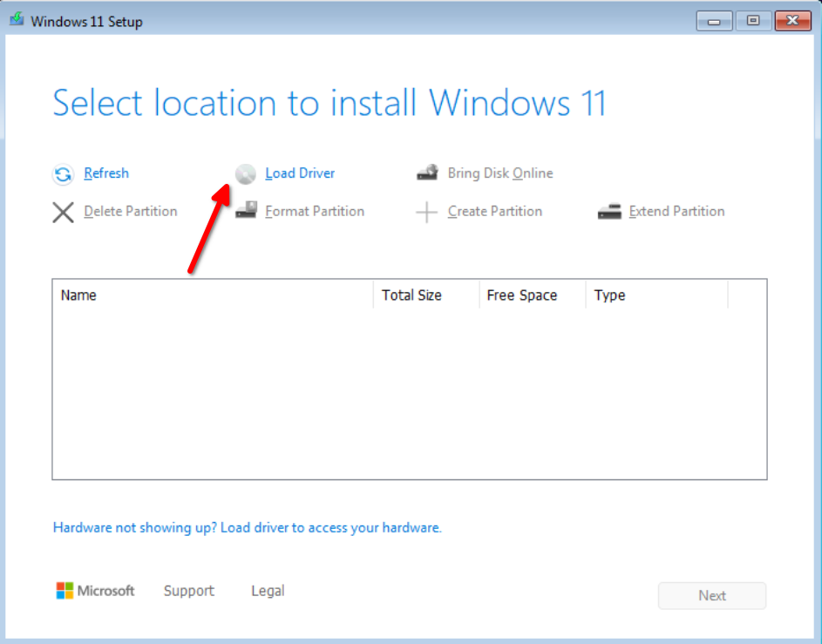Open the Legal link
The image size is (822, 644).
[x=268, y=591]
